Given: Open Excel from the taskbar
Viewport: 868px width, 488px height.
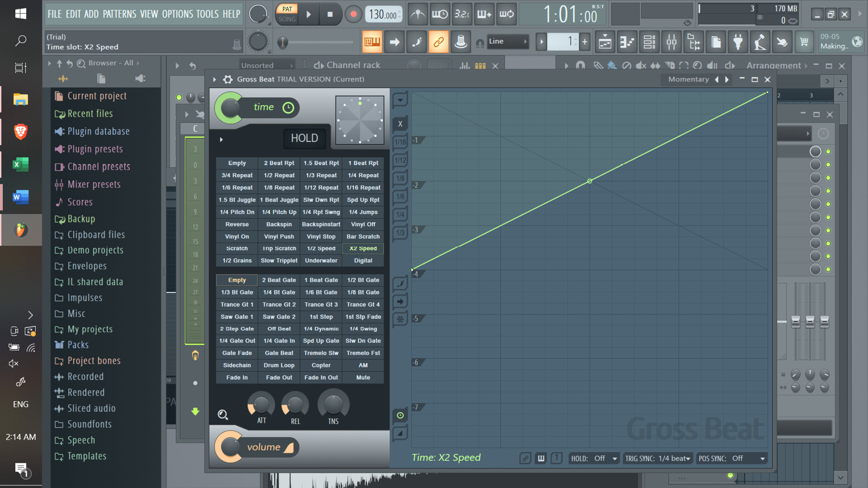Looking at the screenshot, I should click(21, 165).
